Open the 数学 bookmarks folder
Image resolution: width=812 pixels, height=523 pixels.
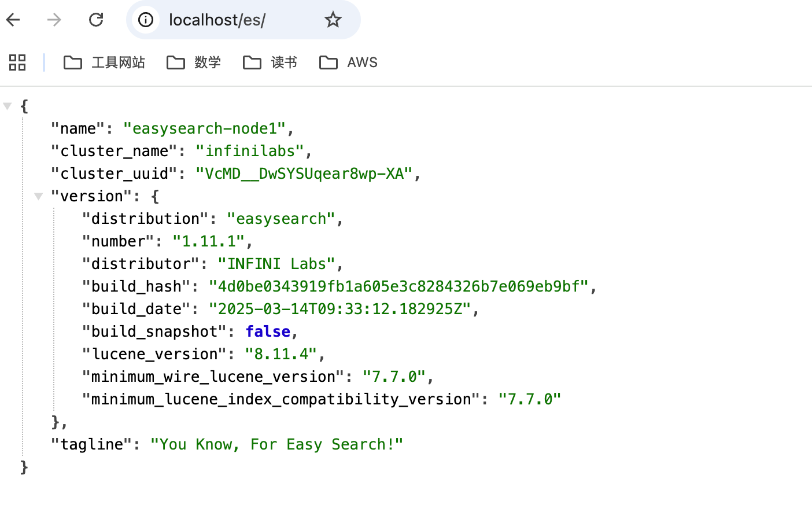(x=194, y=62)
